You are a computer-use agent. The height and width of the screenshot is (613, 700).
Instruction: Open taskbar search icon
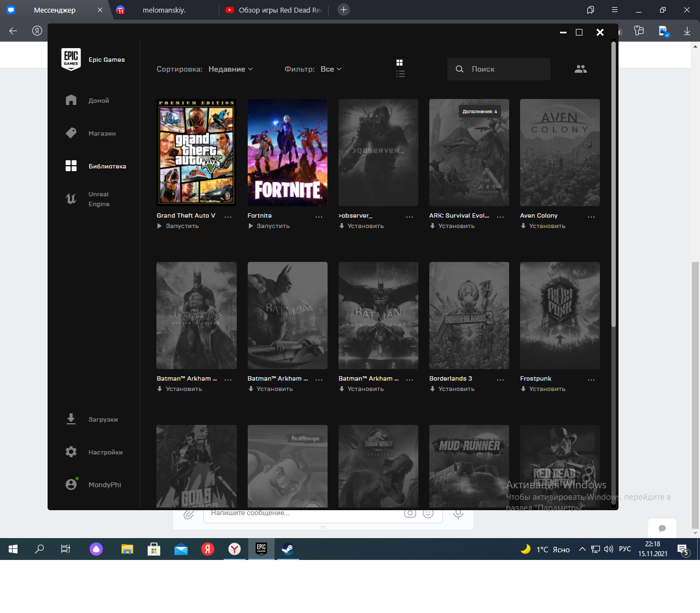pos(39,549)
